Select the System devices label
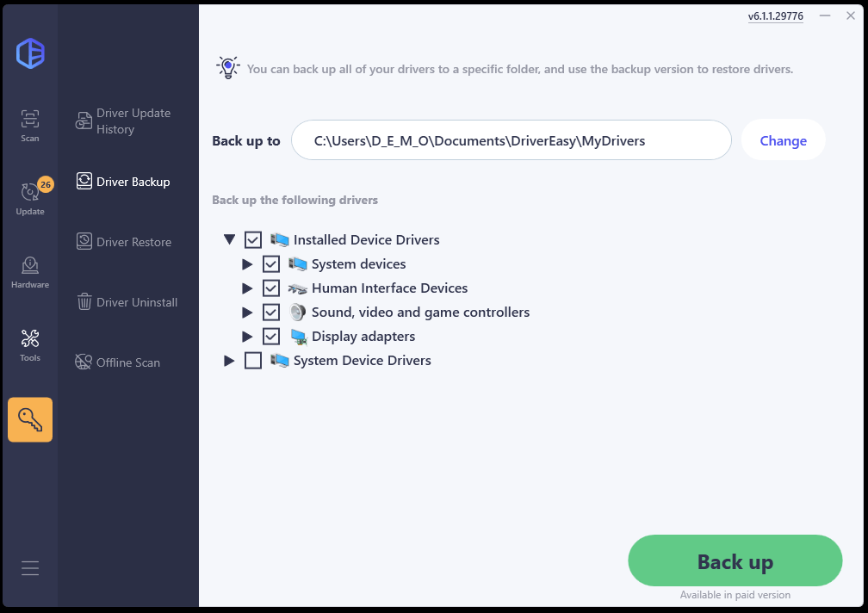Viewport: 868px width, 613px height. click(359, 264)
